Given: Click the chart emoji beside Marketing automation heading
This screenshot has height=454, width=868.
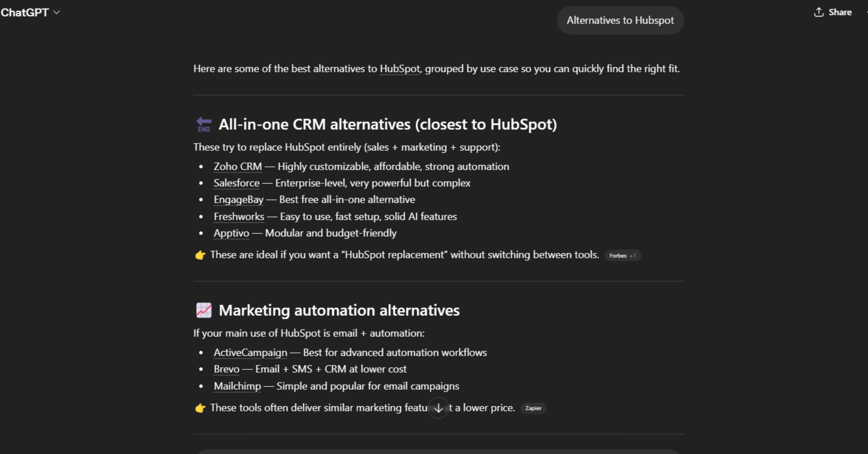Looking at the screenshot, I should pyautogui.click(x=203, y=310).
